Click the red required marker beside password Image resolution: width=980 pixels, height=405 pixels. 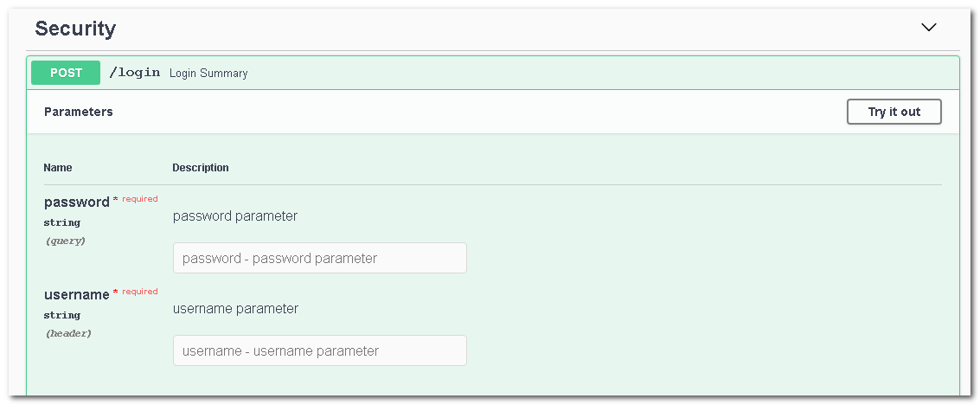139,199
